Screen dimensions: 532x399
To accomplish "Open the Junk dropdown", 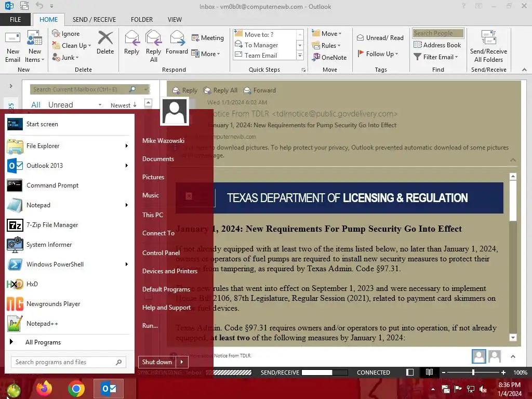I will pyautogui.click(x=65, y=57).
